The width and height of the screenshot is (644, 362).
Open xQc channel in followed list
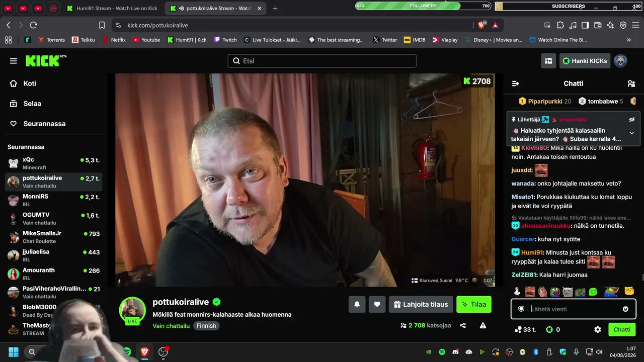[54, 163]
